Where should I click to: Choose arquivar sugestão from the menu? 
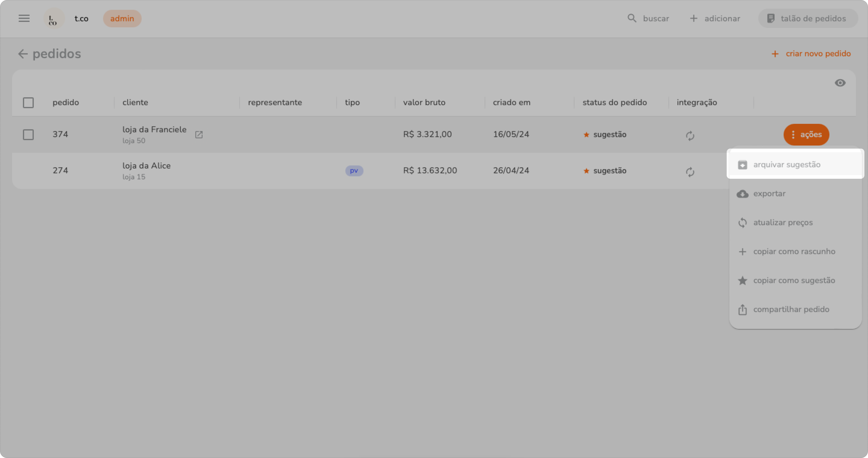click(786, 165)
